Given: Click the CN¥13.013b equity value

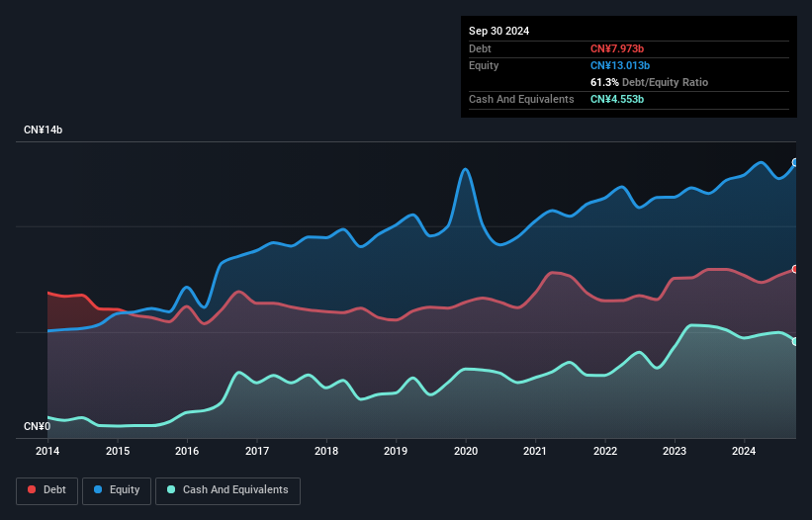Looking at the screenshot, I should tap(620, 65).
